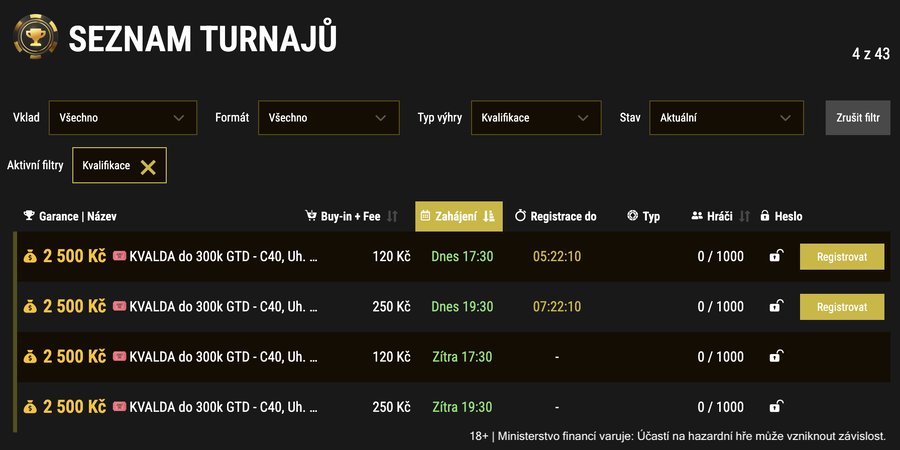Click the Aktivní filtry label
Screen dimensions: 900x450
[35, 166]
